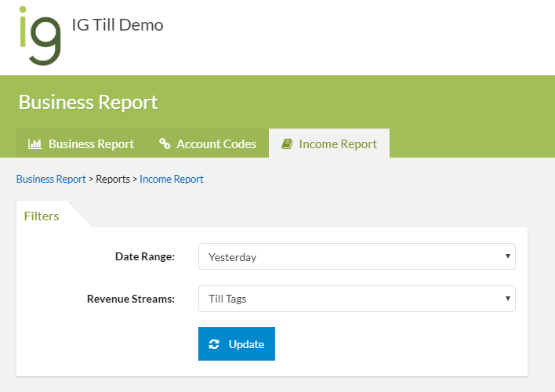
Task: Click the Reports breadcrumb text
Action: [x=113, y=180]
